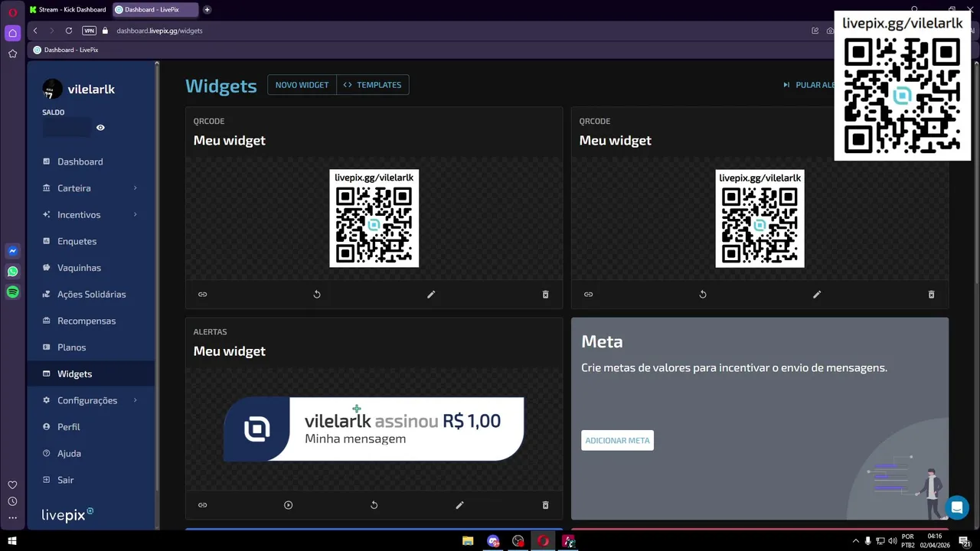Click the NOVO WIDGET button

pos(302,85)
